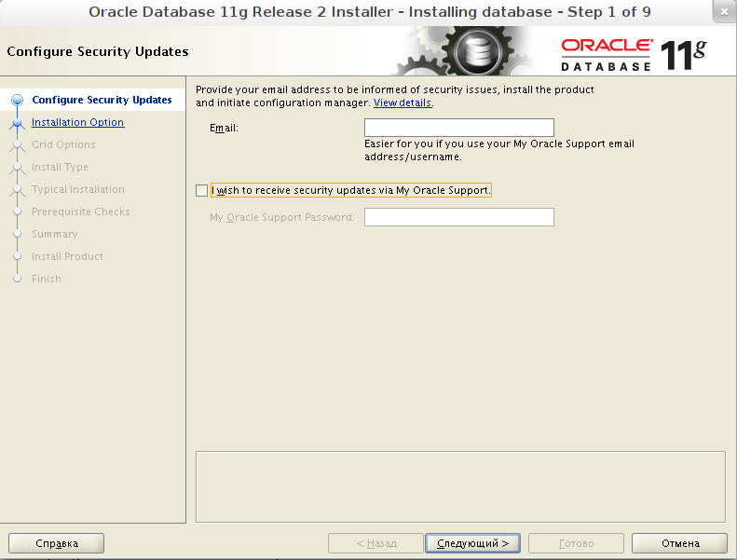Go to the Installation Option step
The image size is (737, 560).
(x=77, y=122)
